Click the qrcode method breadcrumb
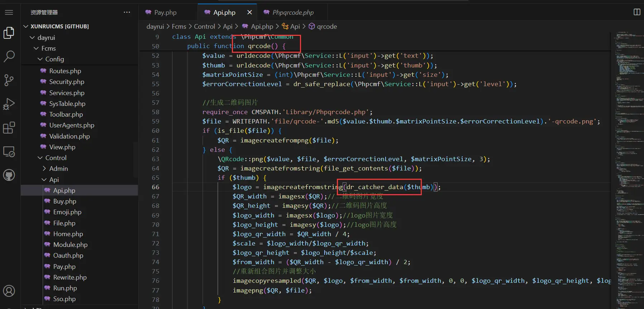Viewport: 644px width, 309px height. click(x=323, y=26)
